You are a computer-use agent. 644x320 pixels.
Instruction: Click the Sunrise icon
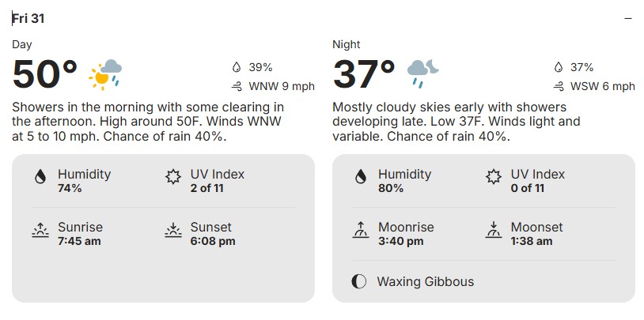40,230
